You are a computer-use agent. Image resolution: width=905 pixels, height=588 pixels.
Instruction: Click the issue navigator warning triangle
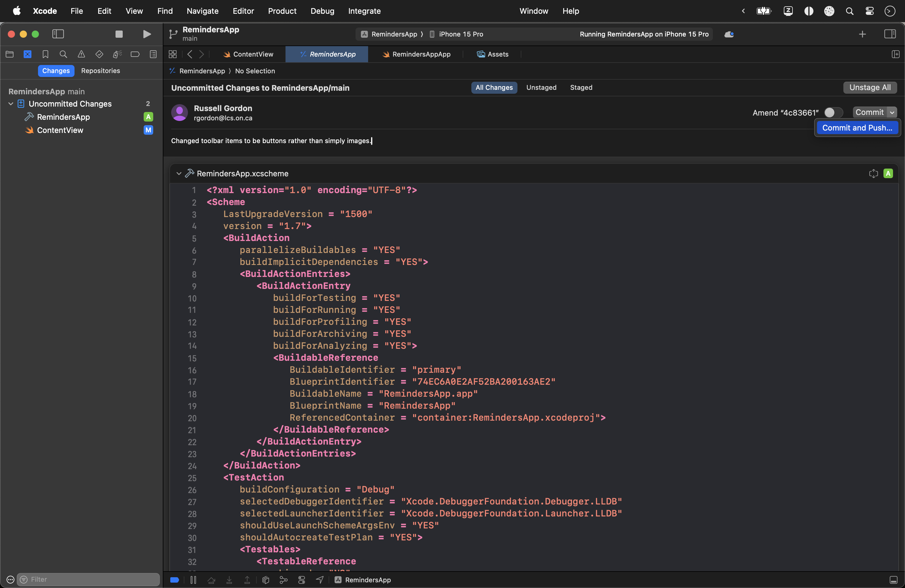[81, 54]
